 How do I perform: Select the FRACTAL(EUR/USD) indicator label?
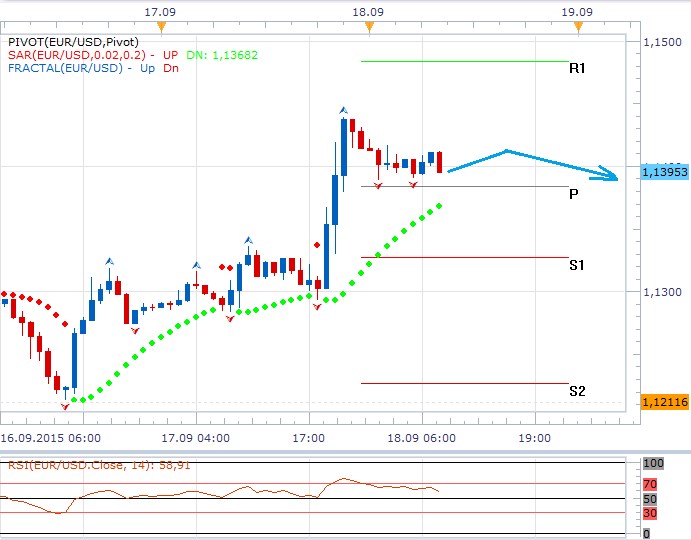point(64,68)
